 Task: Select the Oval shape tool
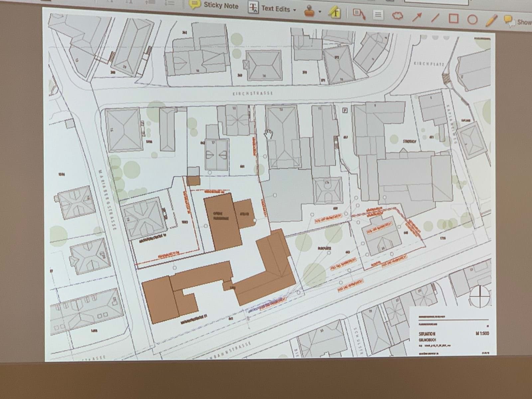[x=472, y=20]
